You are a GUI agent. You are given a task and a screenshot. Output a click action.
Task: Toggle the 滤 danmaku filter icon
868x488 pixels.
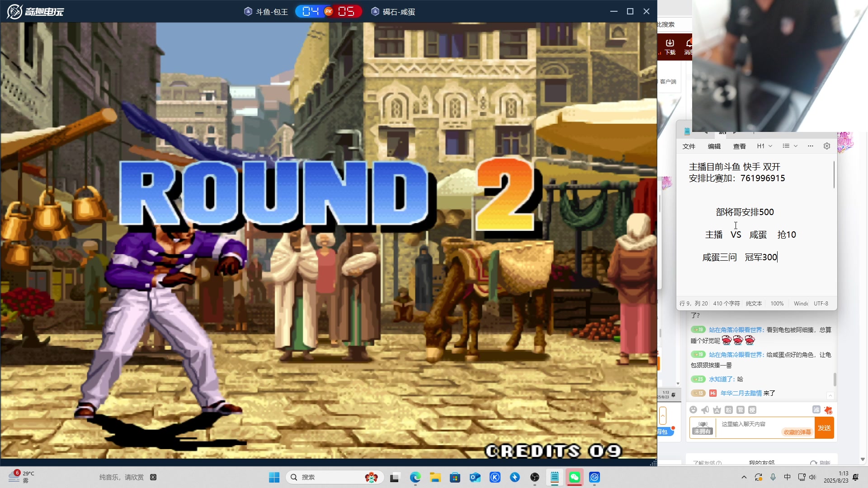coord(816,409)
